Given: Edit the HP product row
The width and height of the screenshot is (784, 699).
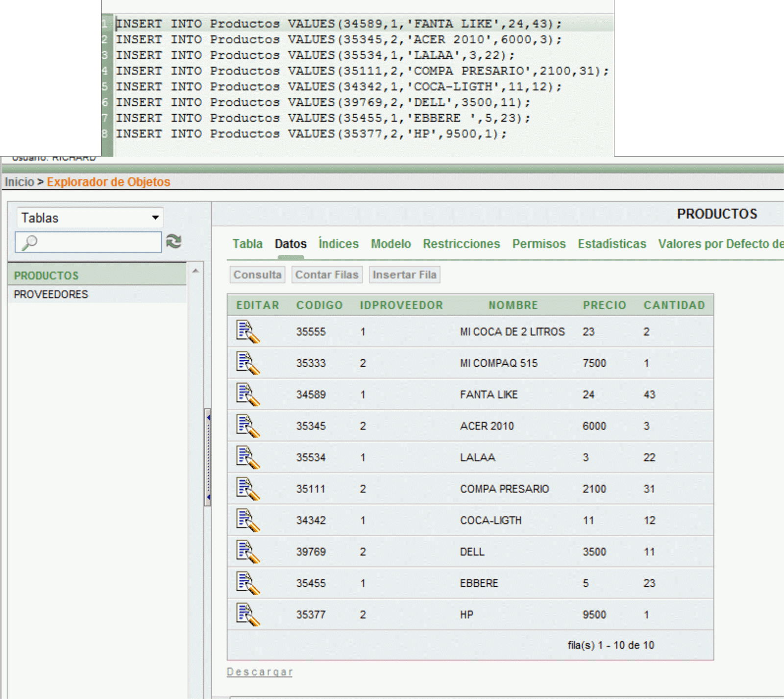Looking at the screenshot, I should point(248,615).
